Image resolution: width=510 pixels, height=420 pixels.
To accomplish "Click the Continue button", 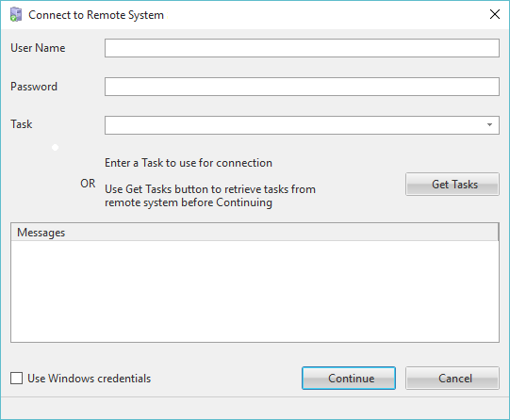I will [x=349, y=379].
